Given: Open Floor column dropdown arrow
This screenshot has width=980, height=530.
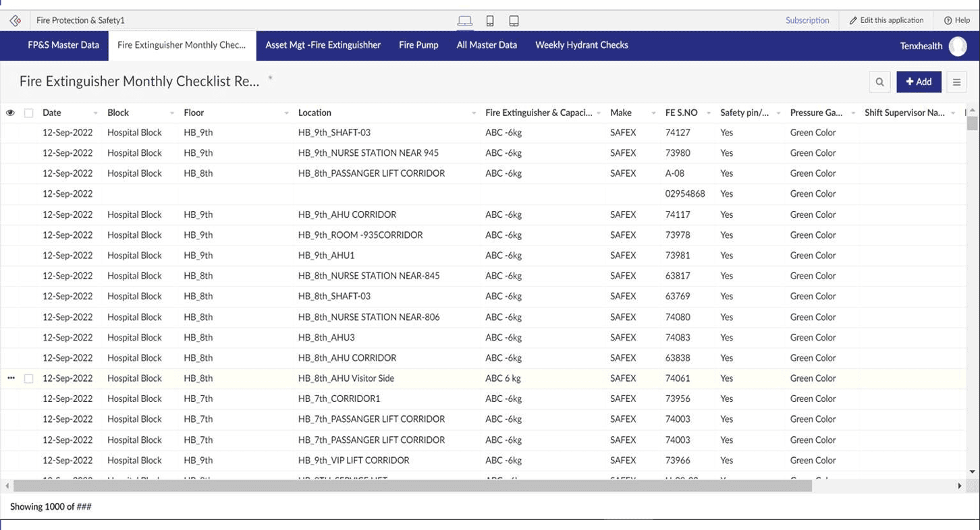Looking at the screenshot, I should [x=286, y=113].
